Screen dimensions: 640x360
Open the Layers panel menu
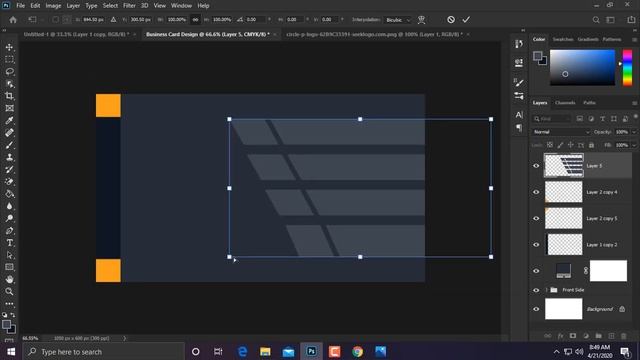635,103
